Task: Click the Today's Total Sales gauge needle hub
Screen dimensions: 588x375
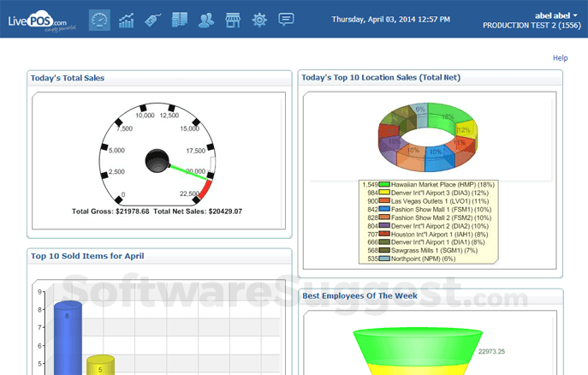Action: click(157, 158)
